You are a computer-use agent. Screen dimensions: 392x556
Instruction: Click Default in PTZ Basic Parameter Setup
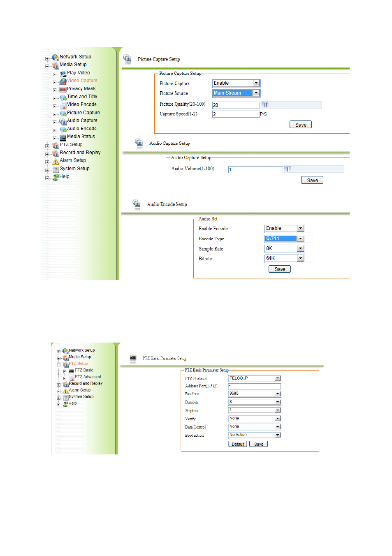click(x=238, y=444)
